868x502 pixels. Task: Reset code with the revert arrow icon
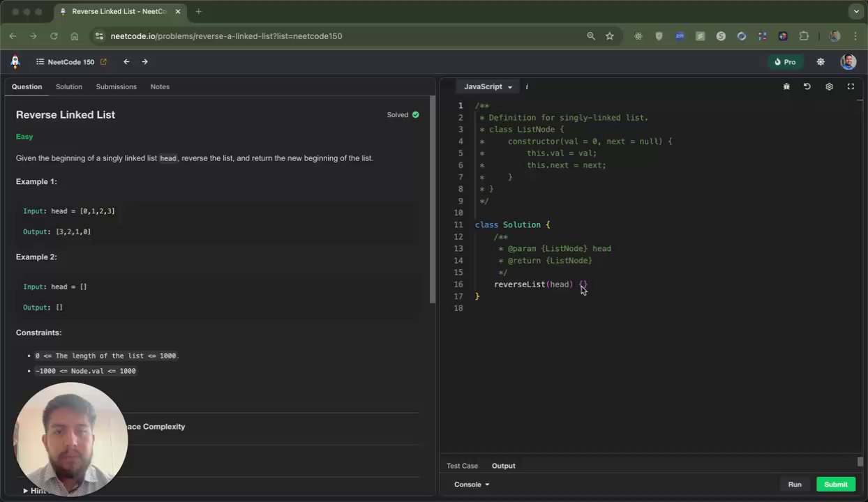(x=807, y=86)
